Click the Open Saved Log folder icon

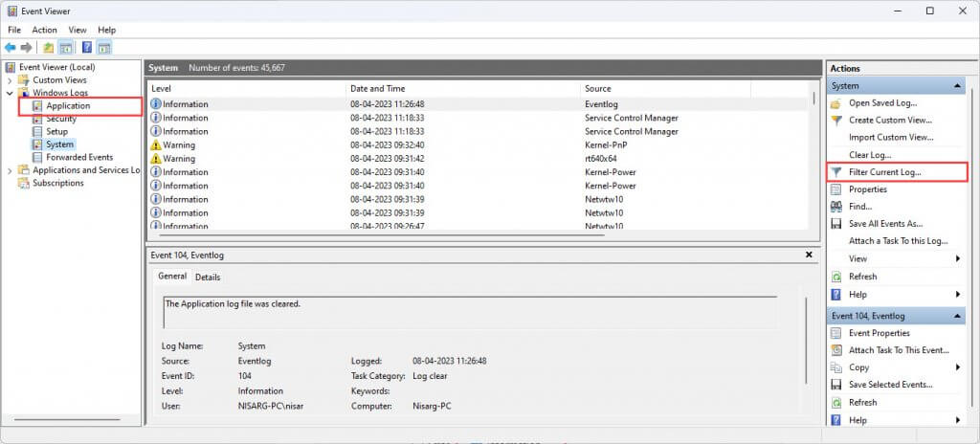coord(836,103)
